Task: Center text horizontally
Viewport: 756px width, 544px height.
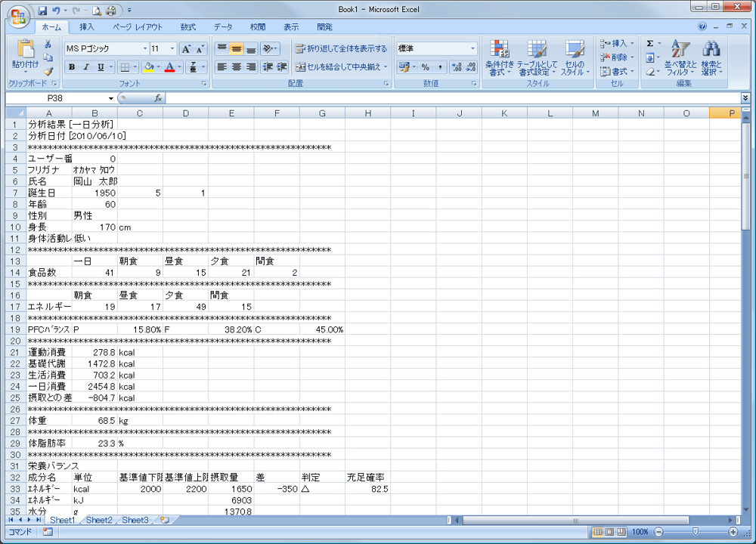Action: (x=236, y=67)
